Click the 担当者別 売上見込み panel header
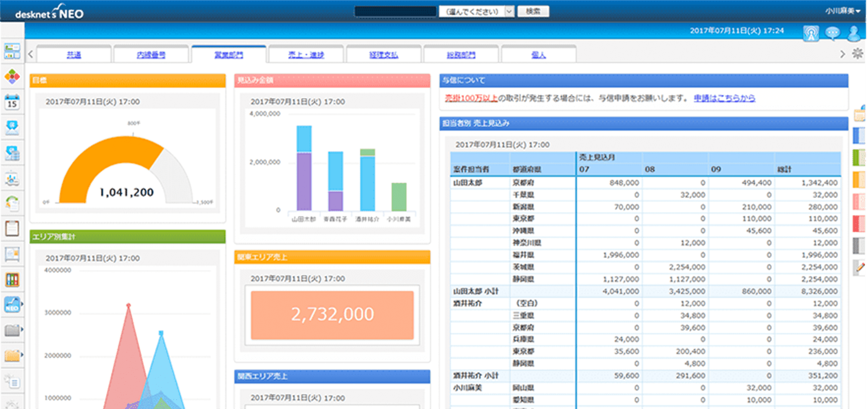The height and width of the screenshot is (409, 868). pyautogui.click(x=644, y=123)
